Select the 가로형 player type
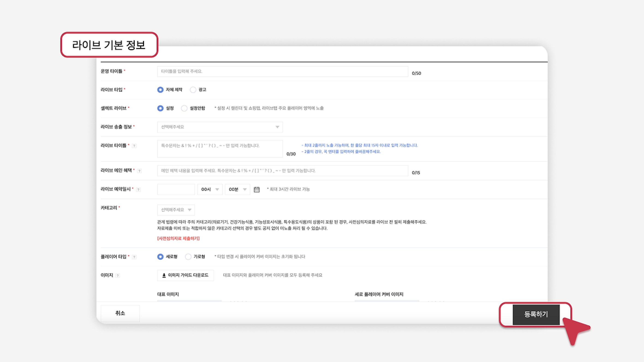 (188, 256)
